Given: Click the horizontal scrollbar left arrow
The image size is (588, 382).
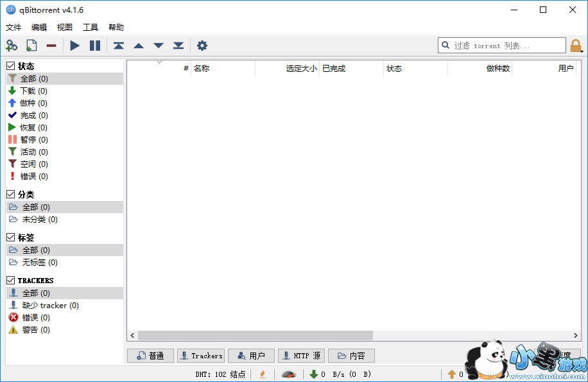Looking at the screenshot, I should coord(132,336).
